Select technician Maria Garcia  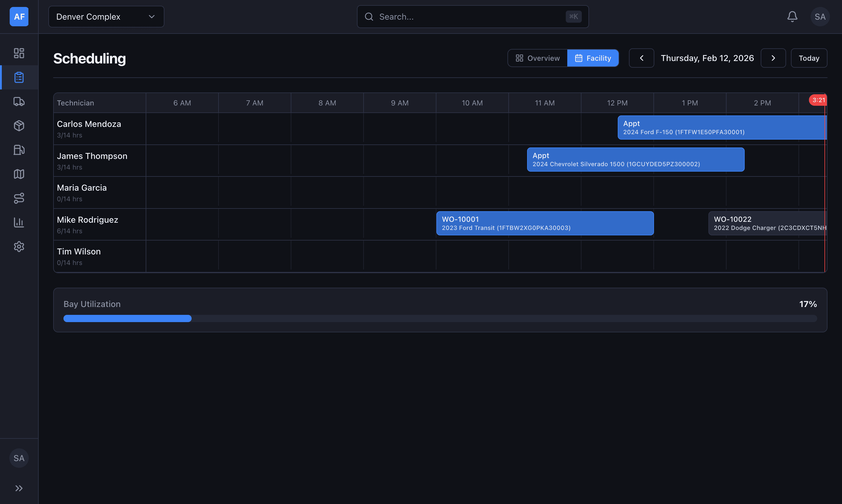(82, 187)
